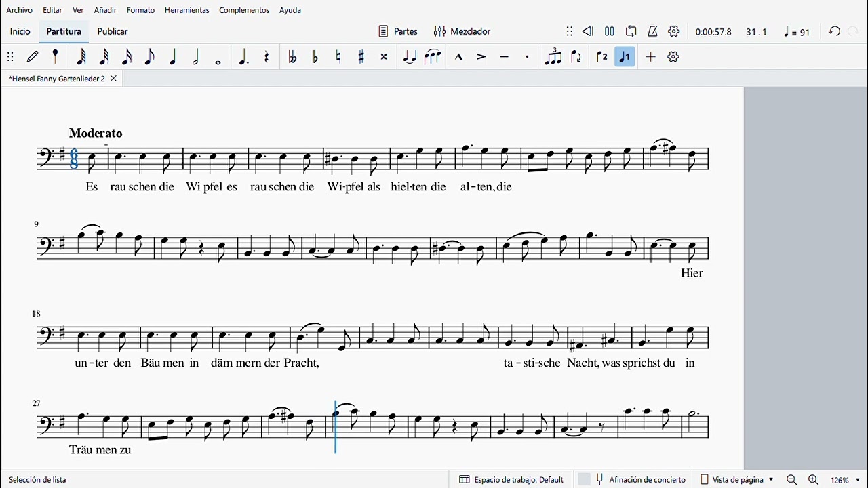This screenshot has height=488, width=868.
Task: Select the 32nd note duration
Action: coord(104,57)
